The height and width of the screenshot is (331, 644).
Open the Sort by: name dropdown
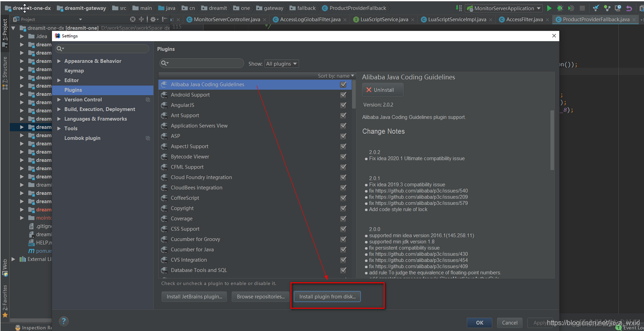click(x=336, y=76)
